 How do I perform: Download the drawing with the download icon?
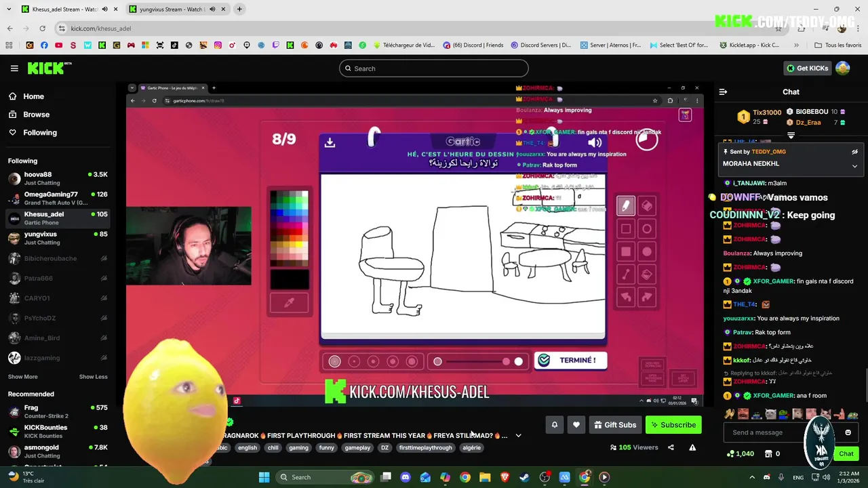330,142
